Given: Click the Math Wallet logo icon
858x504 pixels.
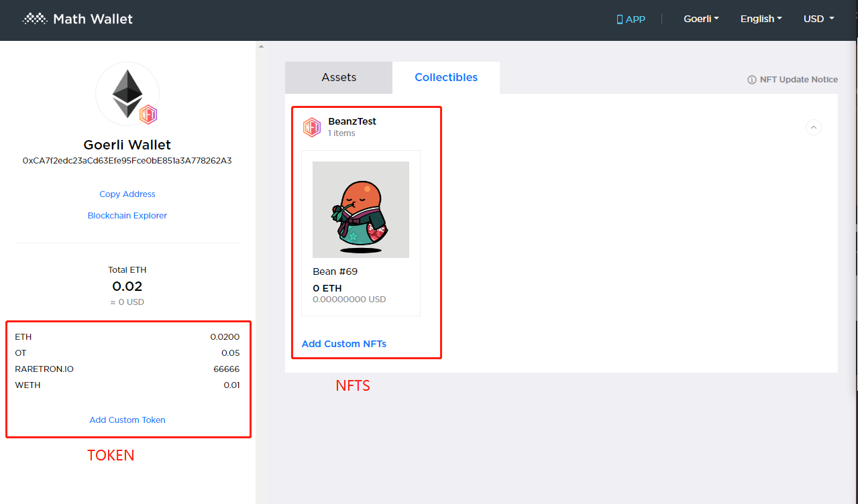Looking at the screenshot, I should [35, 19].
